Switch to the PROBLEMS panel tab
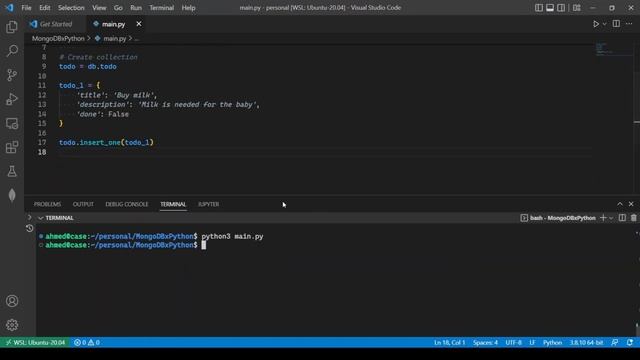This screenshot has height=360, width=640. (47, 204)
